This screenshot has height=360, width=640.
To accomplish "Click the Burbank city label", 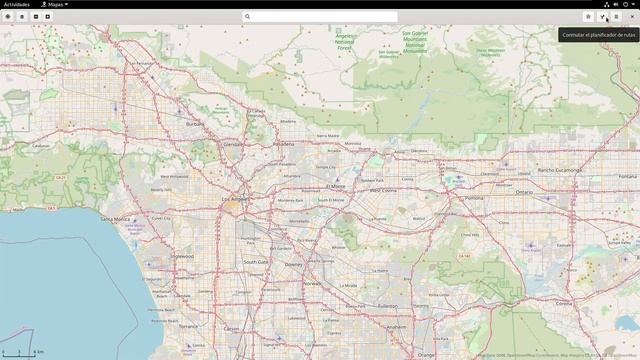I will (195, 124).
